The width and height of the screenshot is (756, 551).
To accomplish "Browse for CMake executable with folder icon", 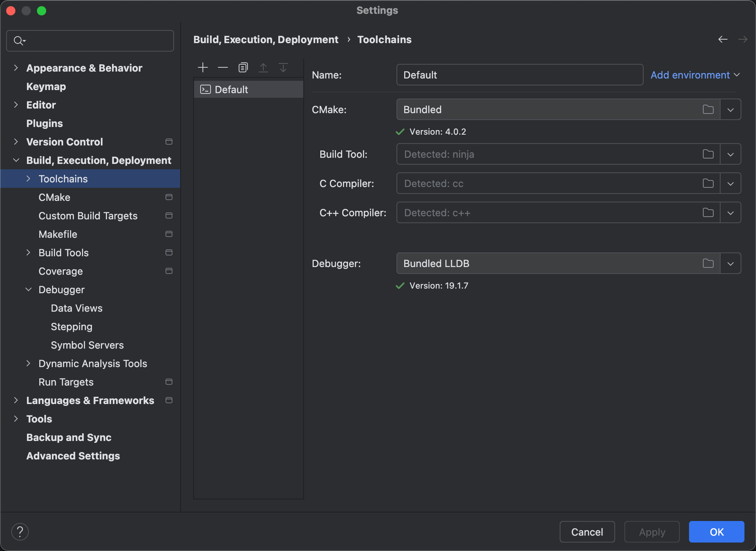I will coord(708,110).
